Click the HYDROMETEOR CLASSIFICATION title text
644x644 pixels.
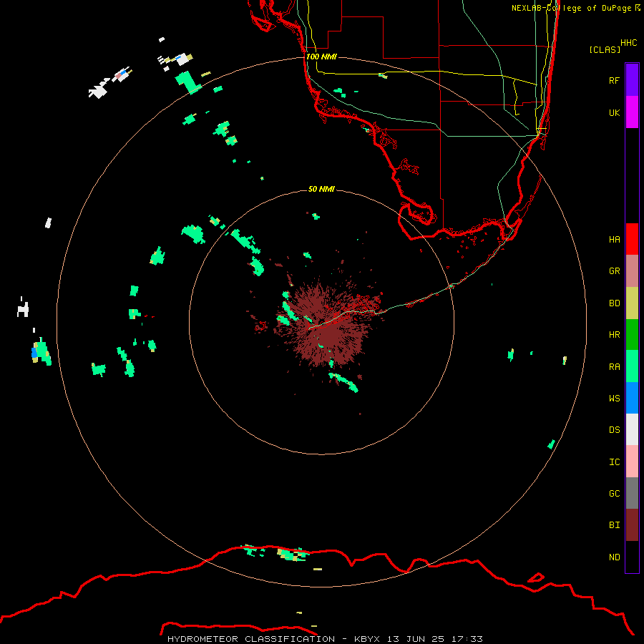[x=251, y=639]
